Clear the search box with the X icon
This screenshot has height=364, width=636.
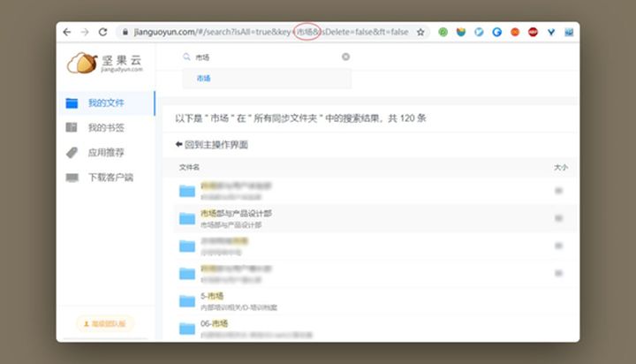345,57
